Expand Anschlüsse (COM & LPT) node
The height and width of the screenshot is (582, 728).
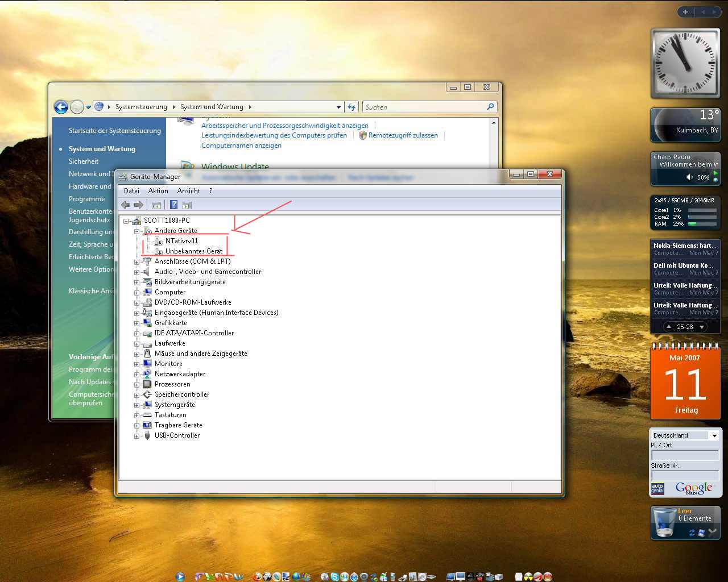[136, 262]
